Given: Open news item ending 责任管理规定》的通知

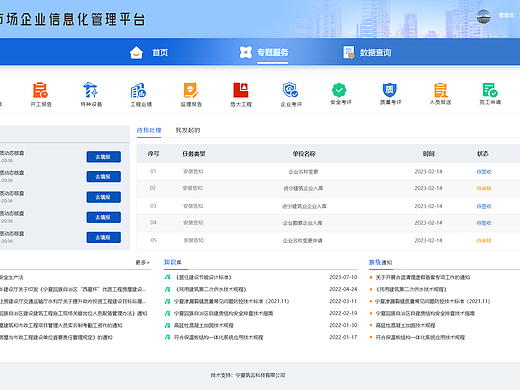Looking at the screenshot, I should tap(56, 337).
